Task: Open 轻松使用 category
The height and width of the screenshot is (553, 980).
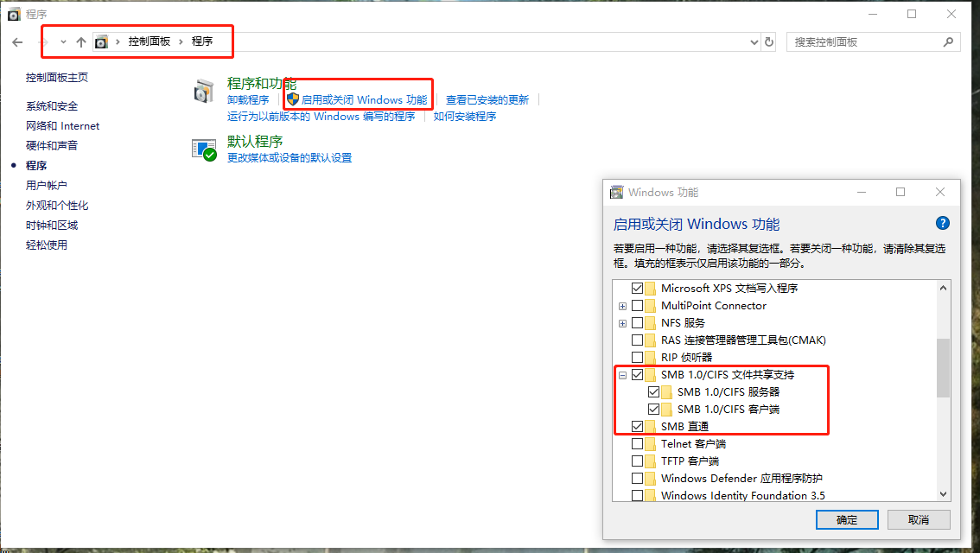Action: click(x=47, y=245)
